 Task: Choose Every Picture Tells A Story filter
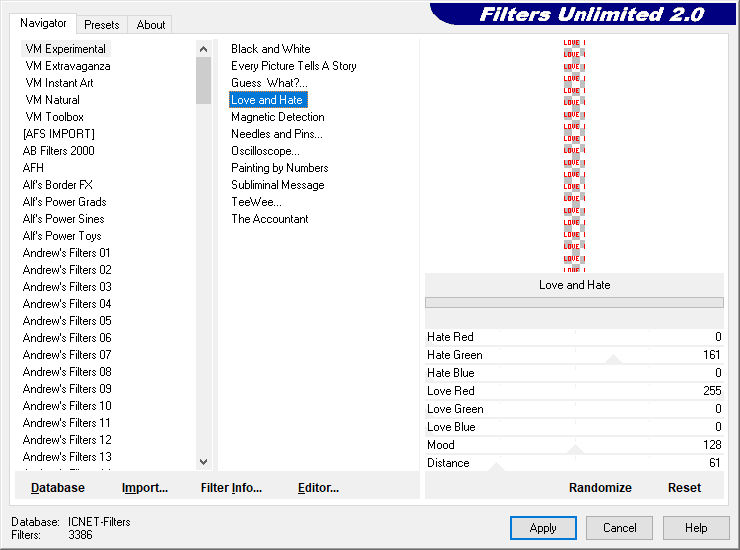(294, 66)
